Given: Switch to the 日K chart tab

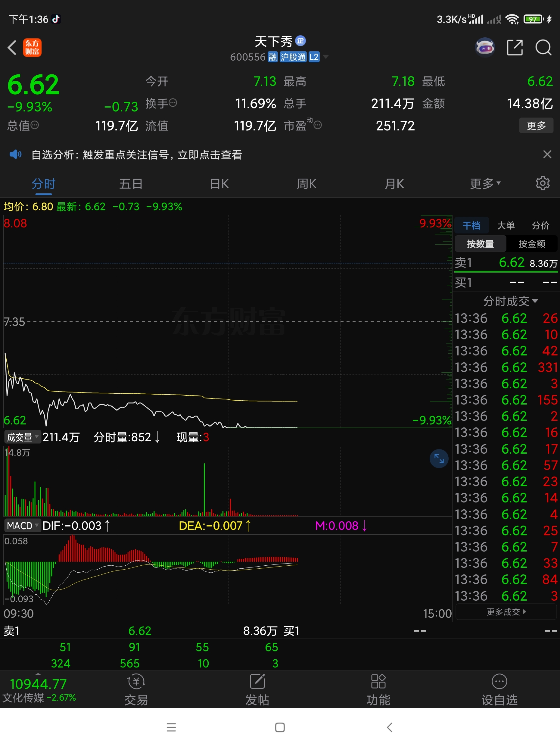Looking at the screenshot, I should [219, 184].
